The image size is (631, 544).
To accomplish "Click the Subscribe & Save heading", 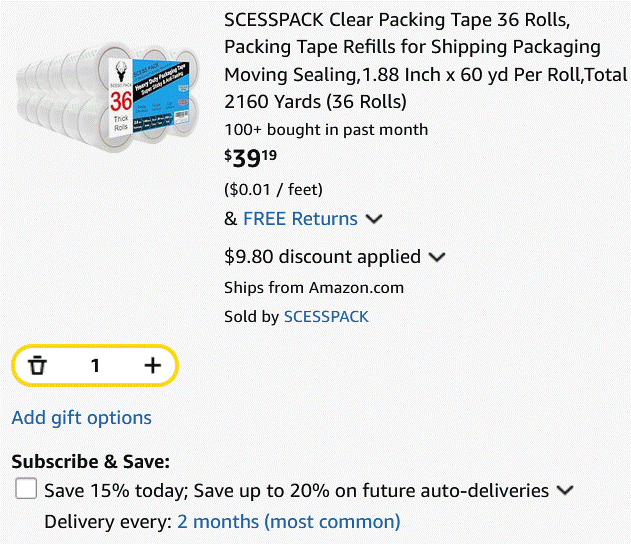I will coord(91,462).
